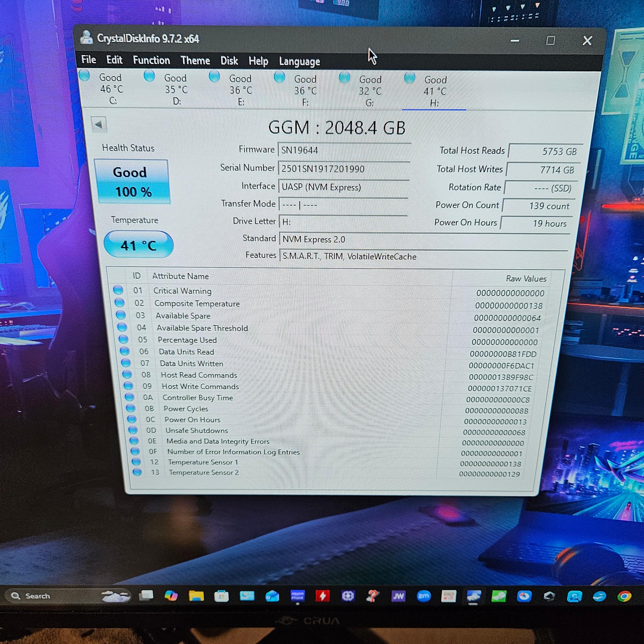
Task: Click the Firmware field SN19644
Action: (x=344, y=150)
